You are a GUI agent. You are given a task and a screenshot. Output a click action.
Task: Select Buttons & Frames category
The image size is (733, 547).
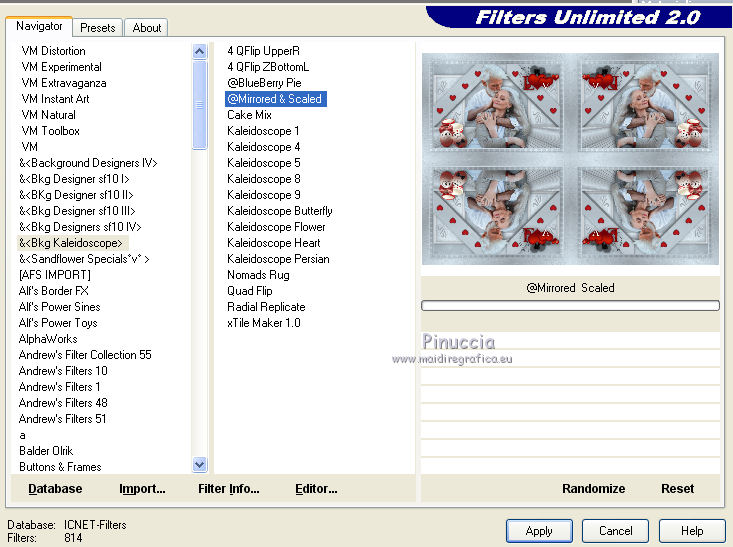[x=60, y=467]
